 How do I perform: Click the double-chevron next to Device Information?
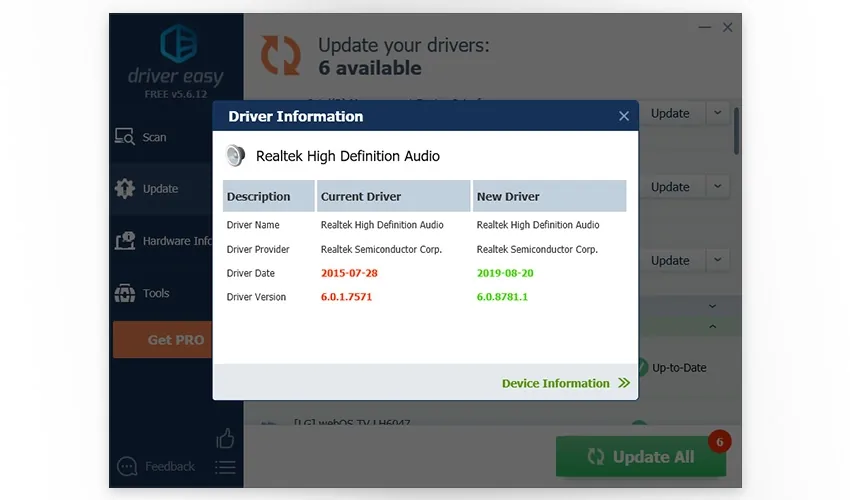pyautogui.click(x=624, y=383)
